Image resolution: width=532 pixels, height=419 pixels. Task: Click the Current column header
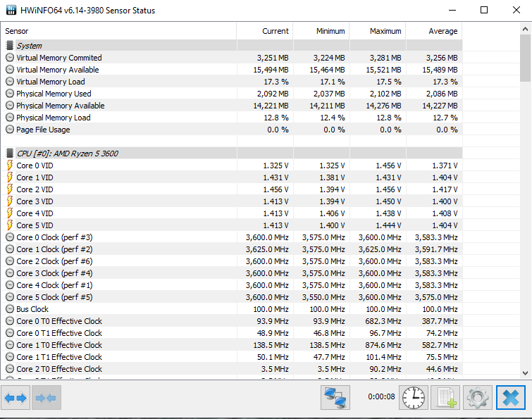[x=275, y=31]
